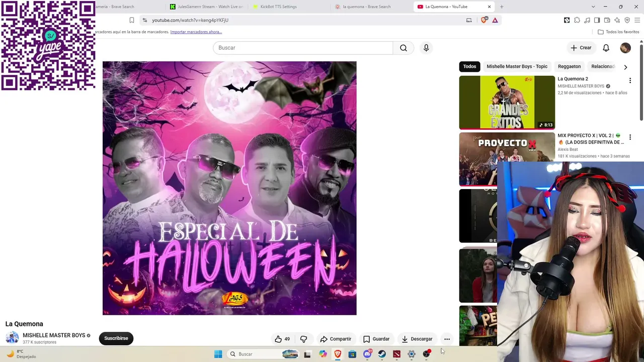View site information icon in address bar
644x362 pixels.
click(x=145, y=20)
